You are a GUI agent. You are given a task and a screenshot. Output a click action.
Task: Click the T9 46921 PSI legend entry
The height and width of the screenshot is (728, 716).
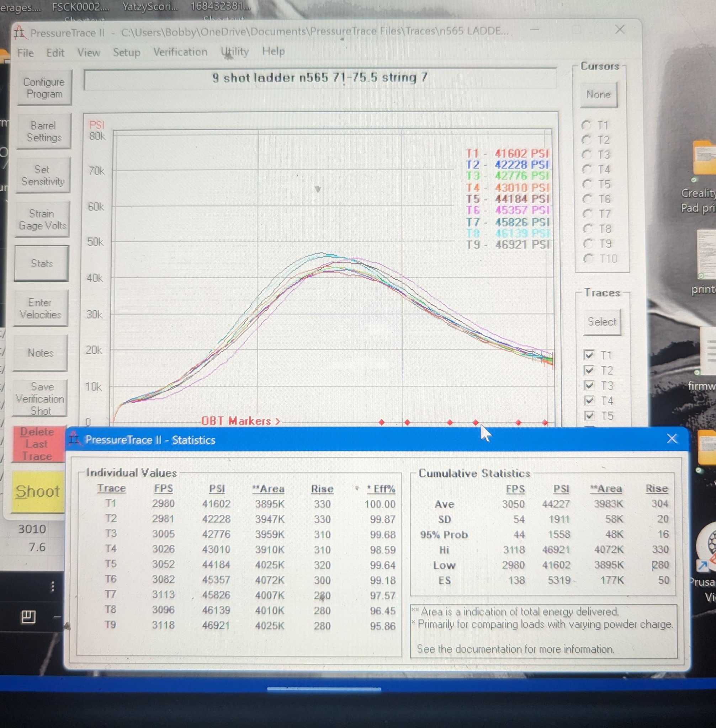[x=508, y=245]
